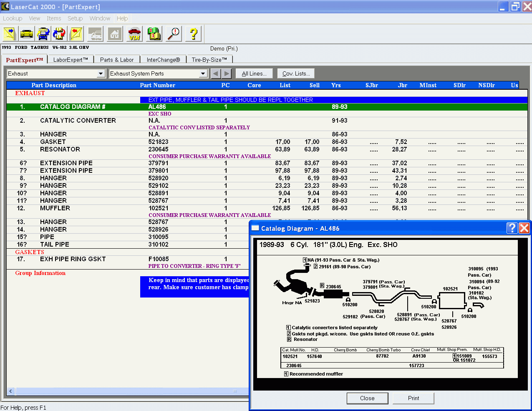
Task: Select the CATALYTIC CONVERTER row
Action: pyautogui.click(x=267, y=121)
